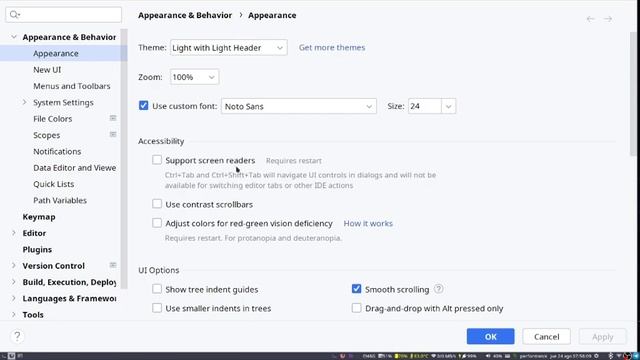
Task: Expand the Tools tree node
Action: click(14, 315)
